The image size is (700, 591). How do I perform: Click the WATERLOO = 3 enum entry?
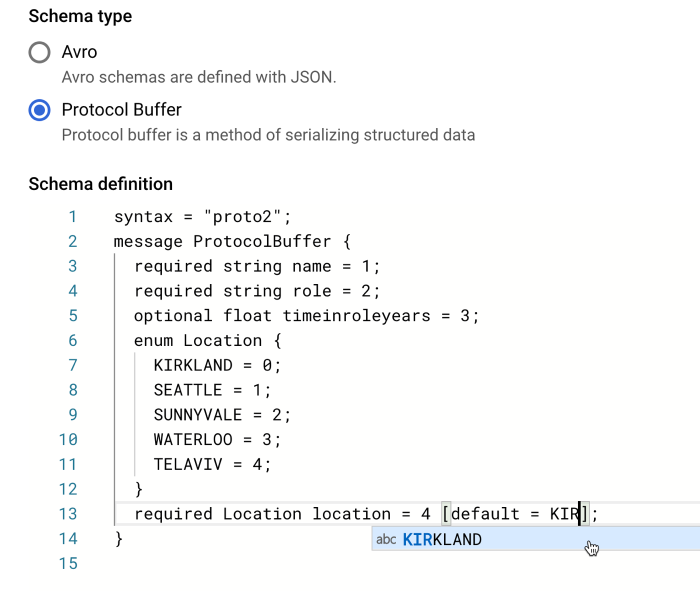(x=217, y=439)
